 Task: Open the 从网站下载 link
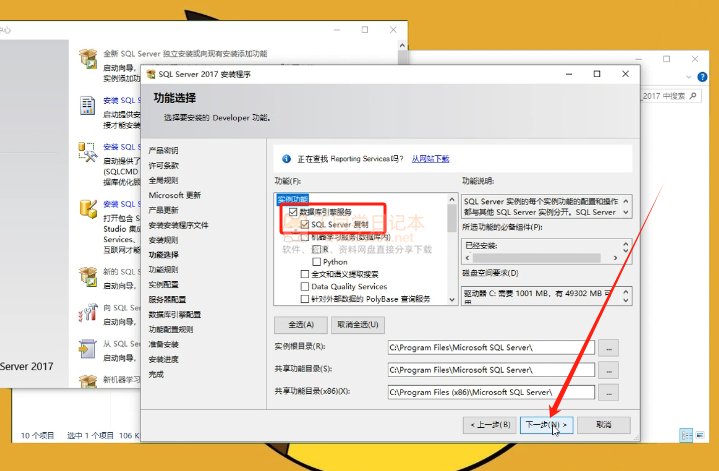coord(430,158)
